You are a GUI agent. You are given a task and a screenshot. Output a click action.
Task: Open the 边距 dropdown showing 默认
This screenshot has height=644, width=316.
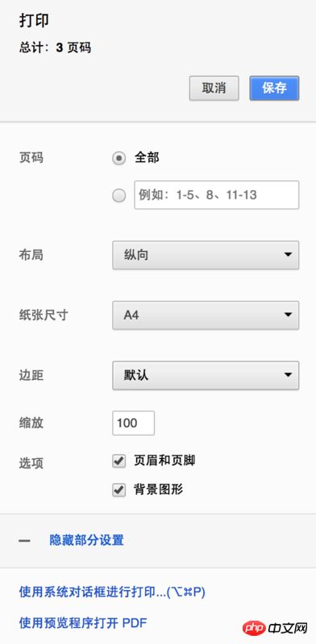[x=206, y=375]
